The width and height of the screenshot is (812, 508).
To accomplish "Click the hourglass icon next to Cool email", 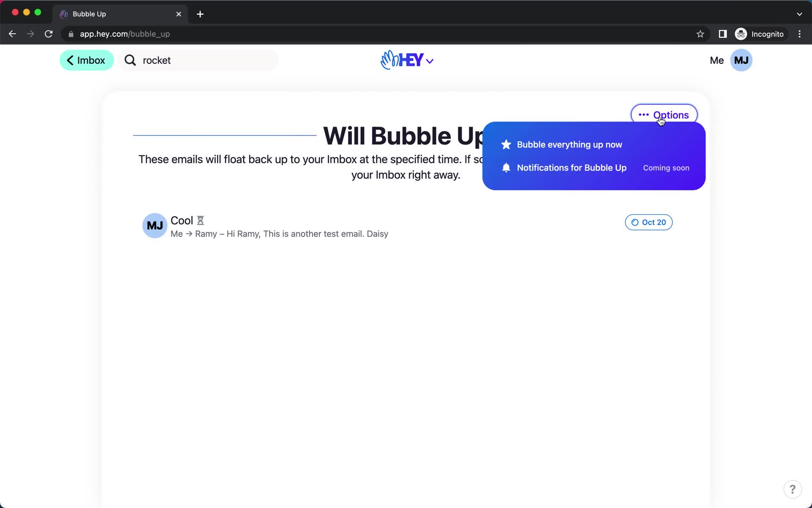I will [200, 220].
